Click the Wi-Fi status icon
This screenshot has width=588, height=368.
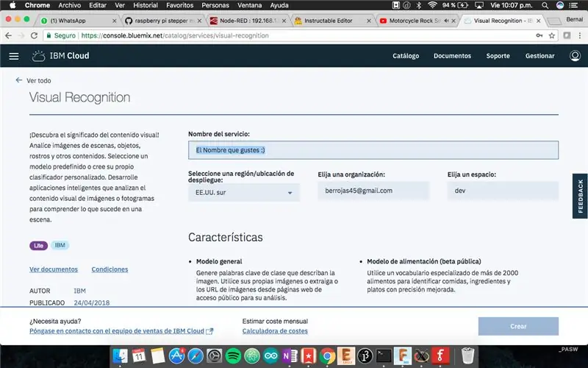click(x=432, y=5)
